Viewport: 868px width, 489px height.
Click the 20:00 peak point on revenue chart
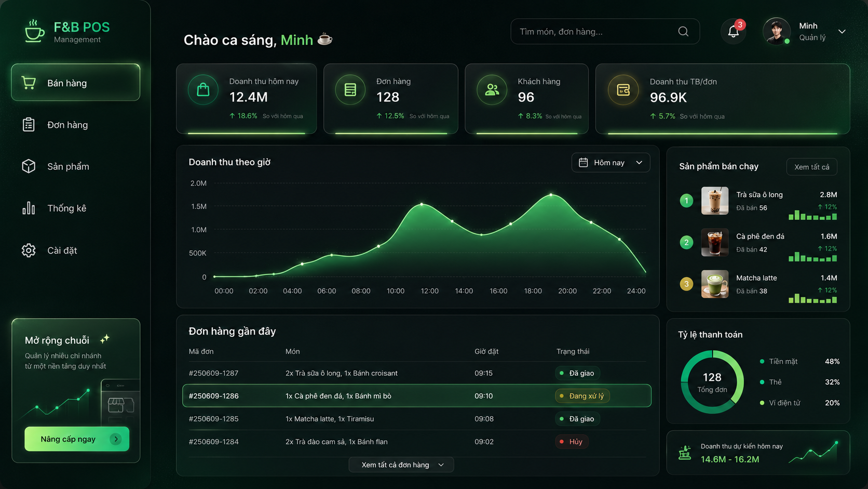click(551, 195)
